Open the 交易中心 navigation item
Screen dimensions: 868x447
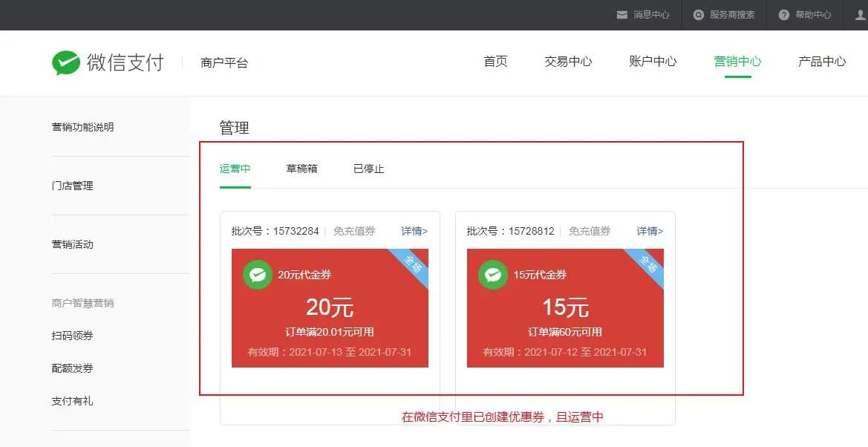[568, 62]
